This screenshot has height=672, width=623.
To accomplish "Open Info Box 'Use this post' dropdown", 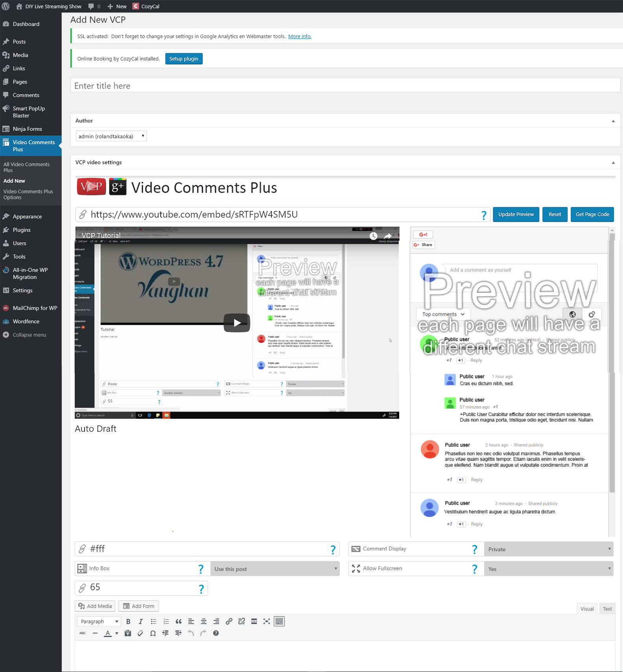I will coord(275,569).
